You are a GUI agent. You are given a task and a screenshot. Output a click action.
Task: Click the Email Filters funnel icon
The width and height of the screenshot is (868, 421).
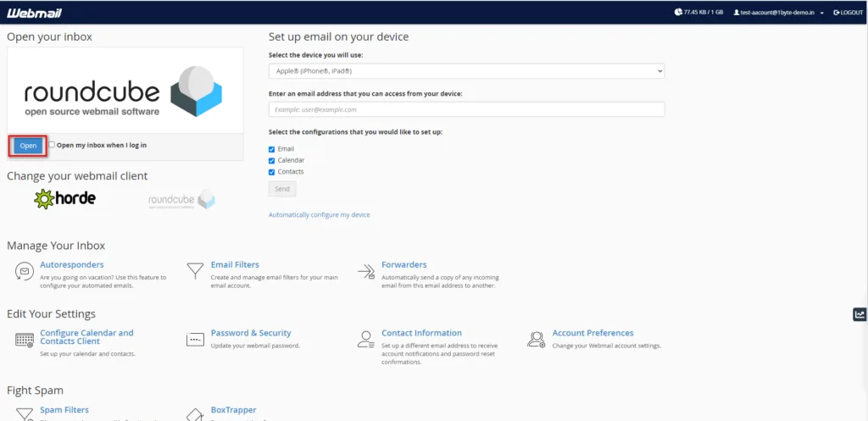[x=194, y=270]
